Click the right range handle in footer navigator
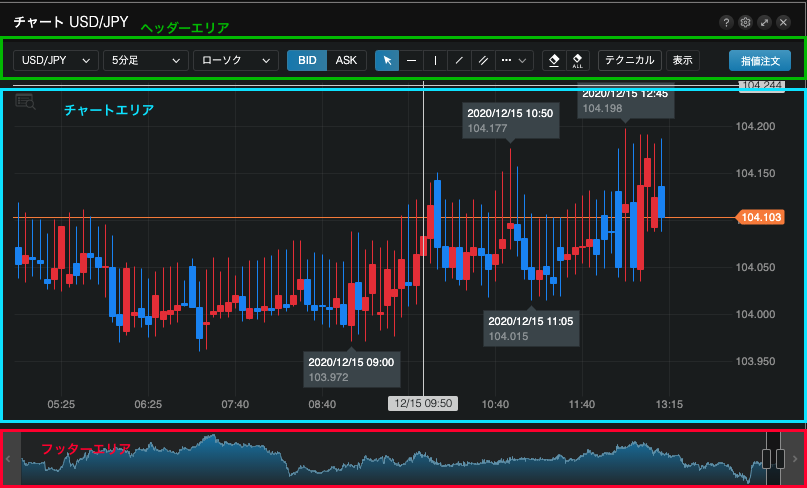Screen dimensions: 807x488 click(780, 458)
